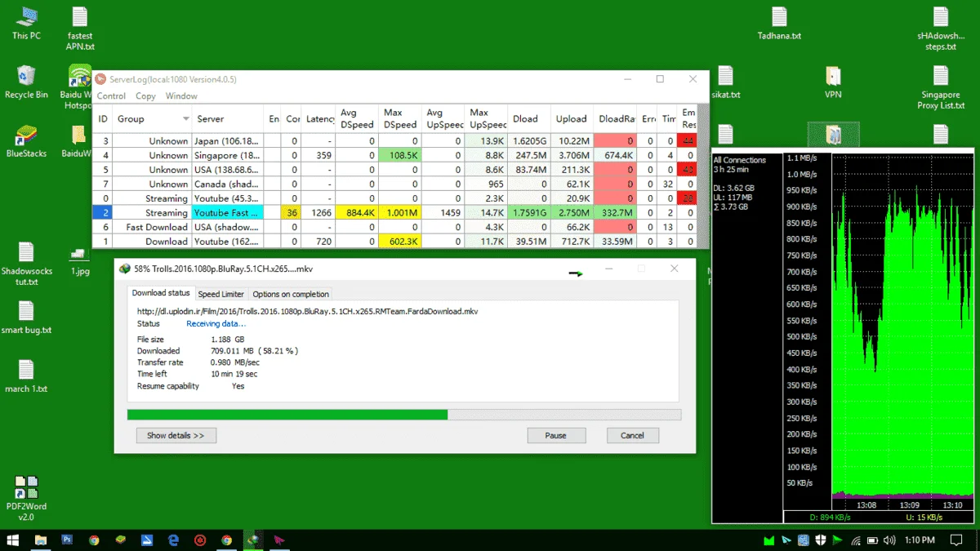This screenshot has width=980, height=551.
Task: Click the Upload column header
Action: click(x=572, y=118)
